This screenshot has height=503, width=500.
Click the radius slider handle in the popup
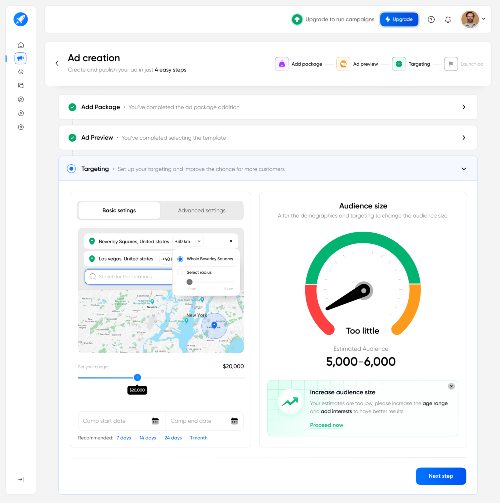click(189, 282)
